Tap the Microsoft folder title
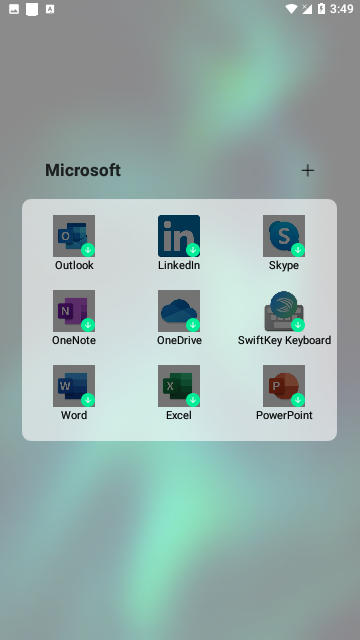The image size is (360, 640). click(83, 170)
